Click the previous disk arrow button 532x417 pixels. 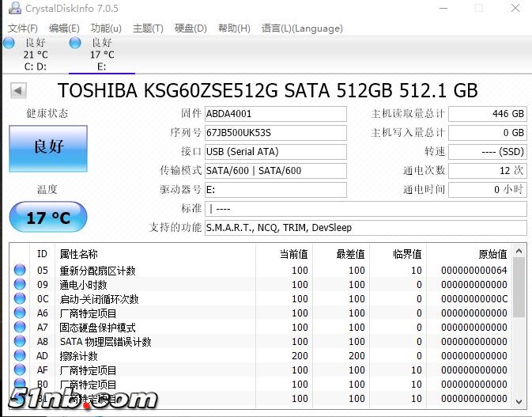18,90
